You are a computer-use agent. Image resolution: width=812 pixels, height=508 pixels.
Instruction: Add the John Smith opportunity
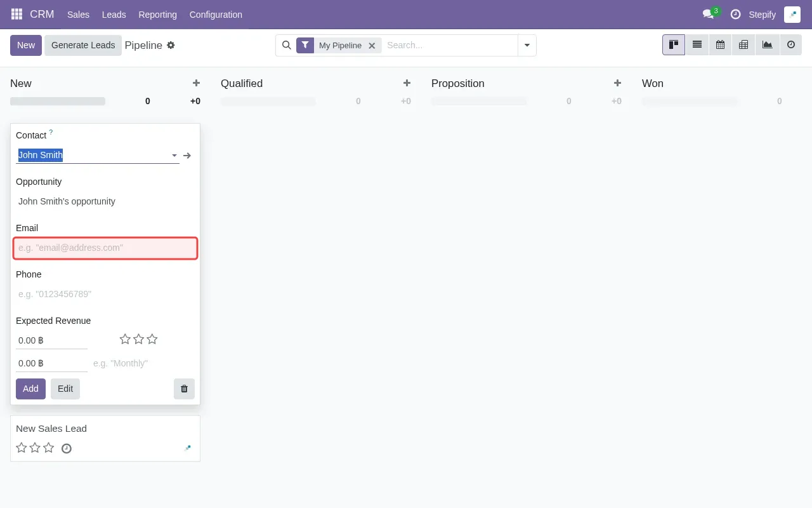coord(30,389)
